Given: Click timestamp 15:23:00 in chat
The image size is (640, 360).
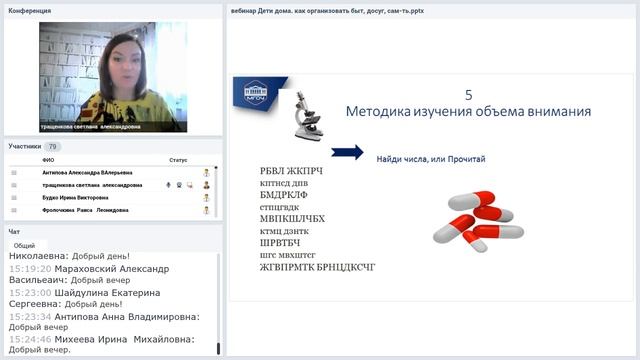Looking at the screenshot, I should pos(30,293).
